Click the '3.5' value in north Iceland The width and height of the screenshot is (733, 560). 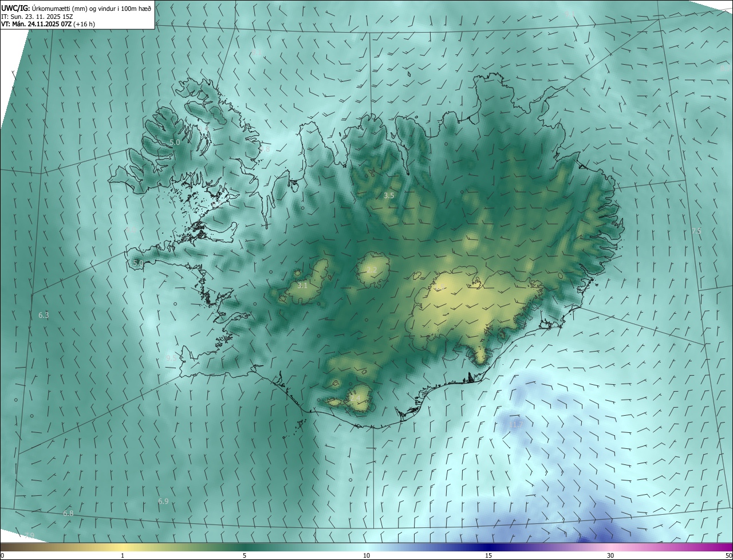[x=389, y=195]
